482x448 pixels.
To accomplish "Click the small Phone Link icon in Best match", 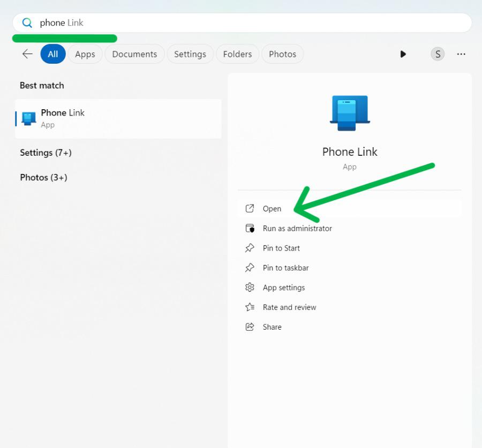I will click(x=27, y=118).
